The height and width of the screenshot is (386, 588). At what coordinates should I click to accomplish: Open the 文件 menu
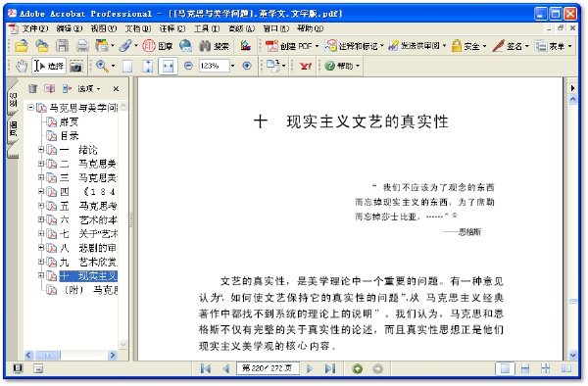point(34,28)
